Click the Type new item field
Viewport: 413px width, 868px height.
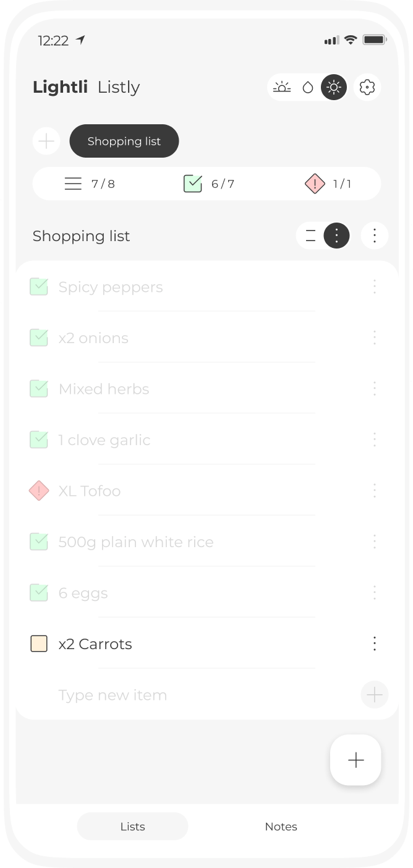[x=113, y=695]
